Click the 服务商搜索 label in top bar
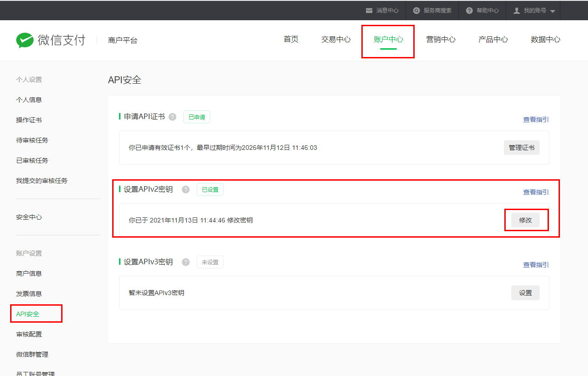Viewport: 588px width, 376px height. pos(438,10)
